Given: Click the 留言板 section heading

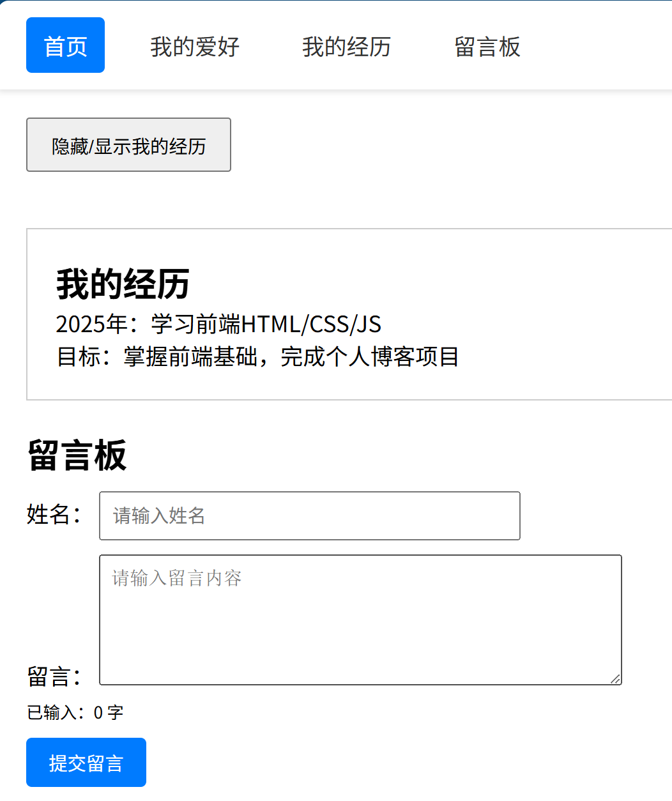Looking at the screenshot, I should (x=77, y=455).
